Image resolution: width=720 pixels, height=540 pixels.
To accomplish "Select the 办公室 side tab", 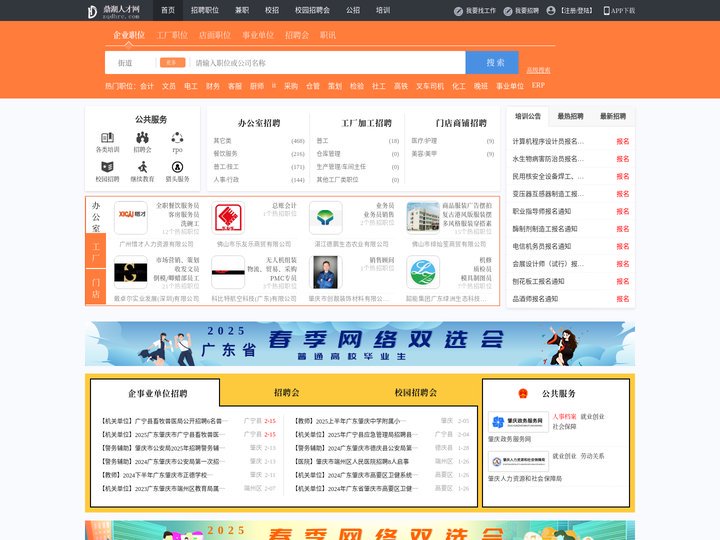I will click(x=96, y=215).
